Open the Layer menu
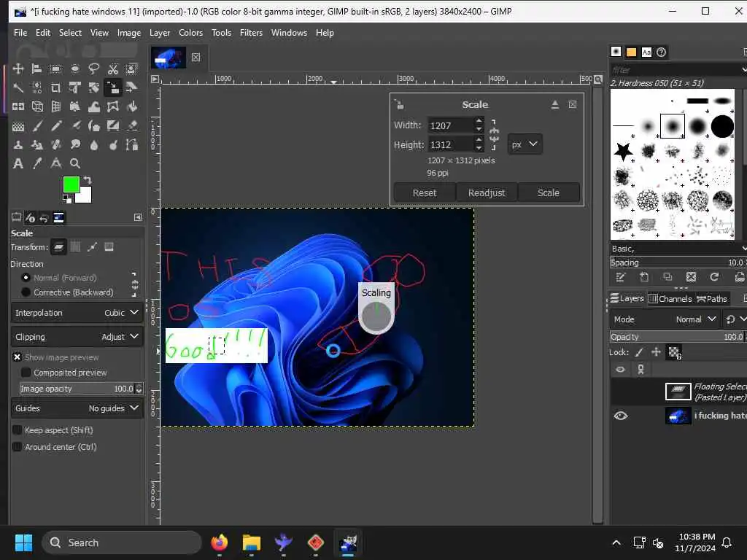Image resolution: width=747 pixels, height=560 pixels. click(x=160, y=33)
